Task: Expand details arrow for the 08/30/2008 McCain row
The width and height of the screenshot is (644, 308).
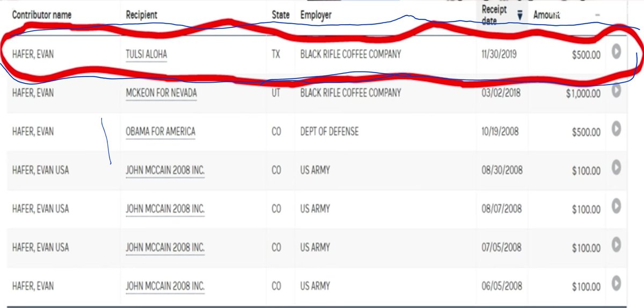Action: 616,168
